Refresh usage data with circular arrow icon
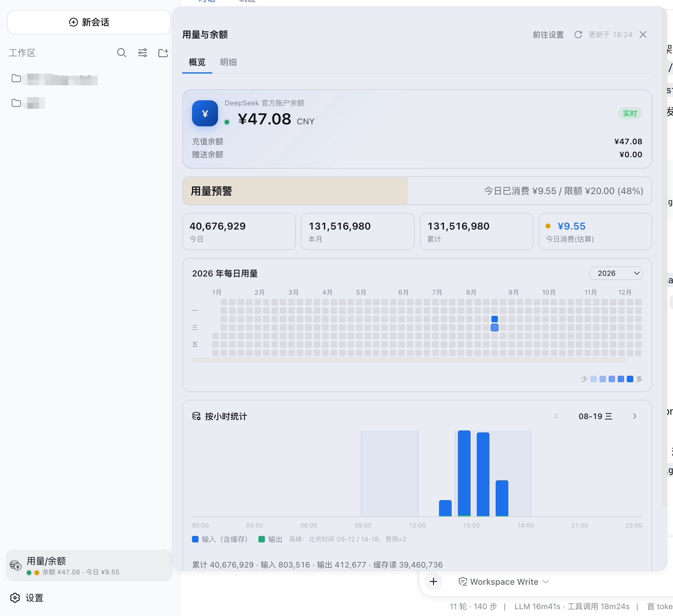The height and width of the screenshot is (616, 673). point(578,35)
